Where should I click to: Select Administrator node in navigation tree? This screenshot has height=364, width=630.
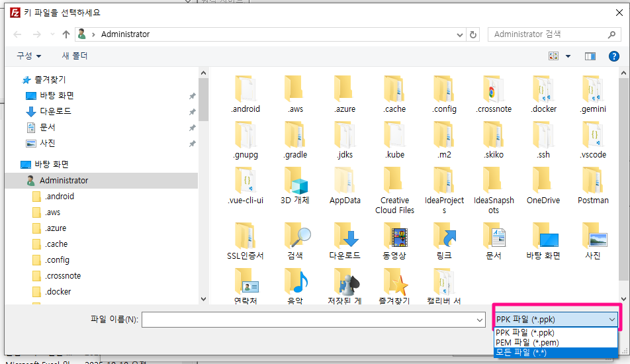[101, 181]
